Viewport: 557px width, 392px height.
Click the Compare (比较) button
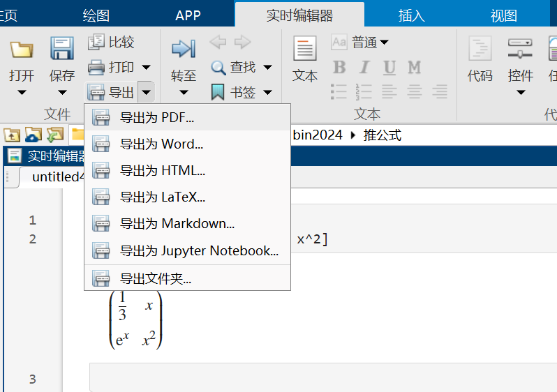(x=111, y=43)
